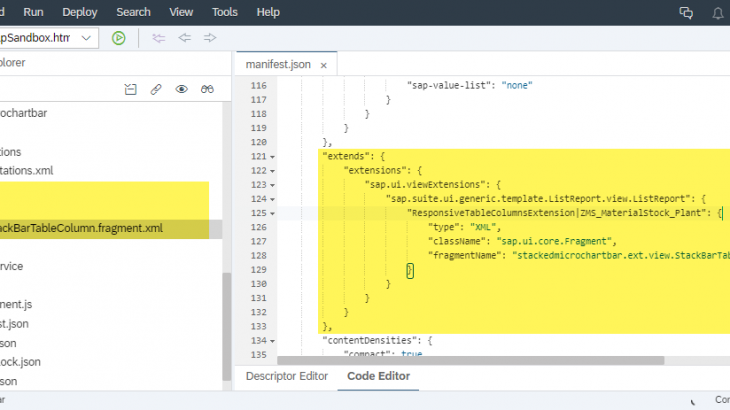Click the file explorer vertical scrollbar
Image resolution: width=730 pixels, height=410 pixels.
[x=227, y=326]
